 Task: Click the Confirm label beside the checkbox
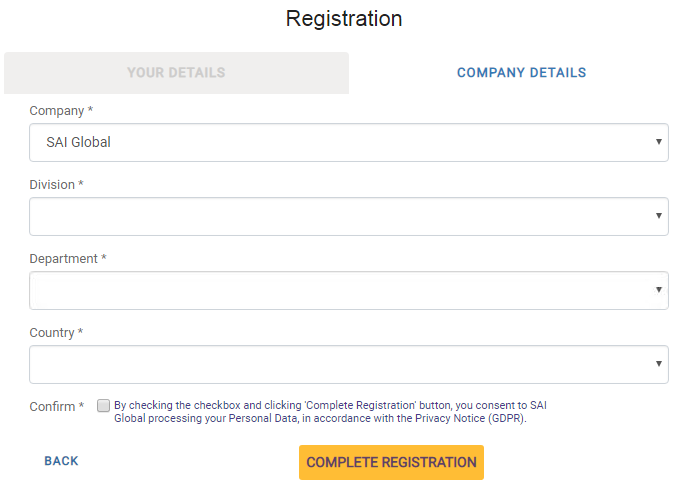(x=56, y=407)
